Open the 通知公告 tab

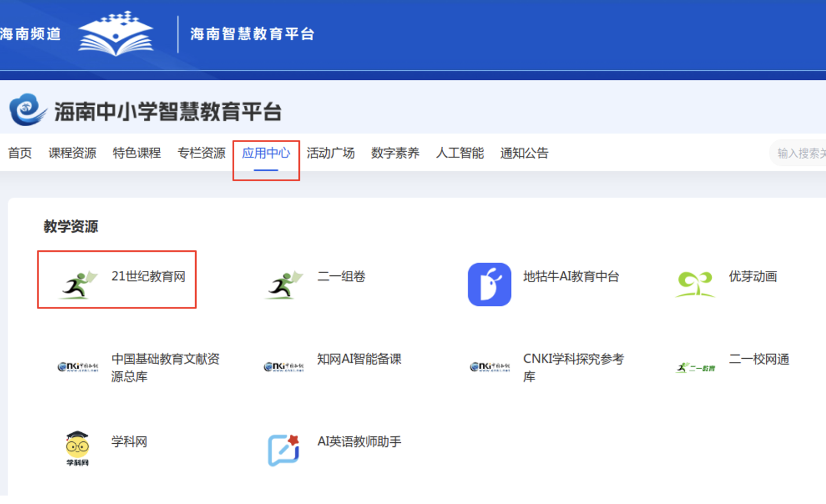524,153
